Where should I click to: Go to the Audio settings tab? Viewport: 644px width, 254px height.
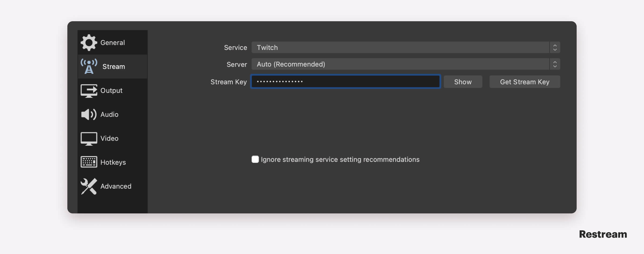109,115
